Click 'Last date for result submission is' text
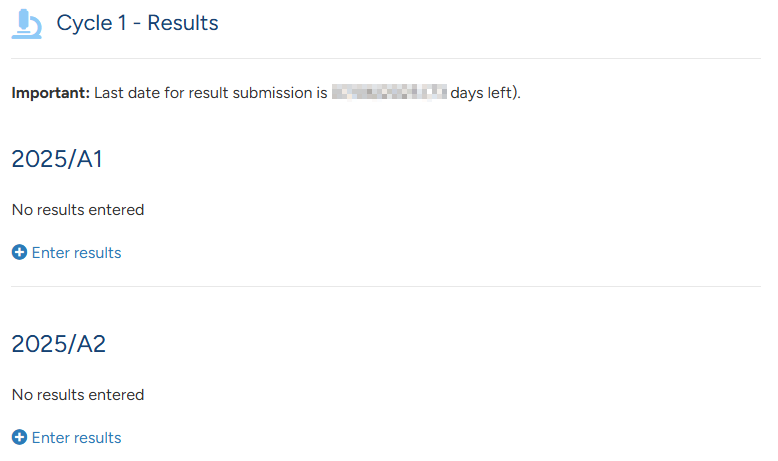The height and width of the screenshot is (461, 778). [211, 93]
